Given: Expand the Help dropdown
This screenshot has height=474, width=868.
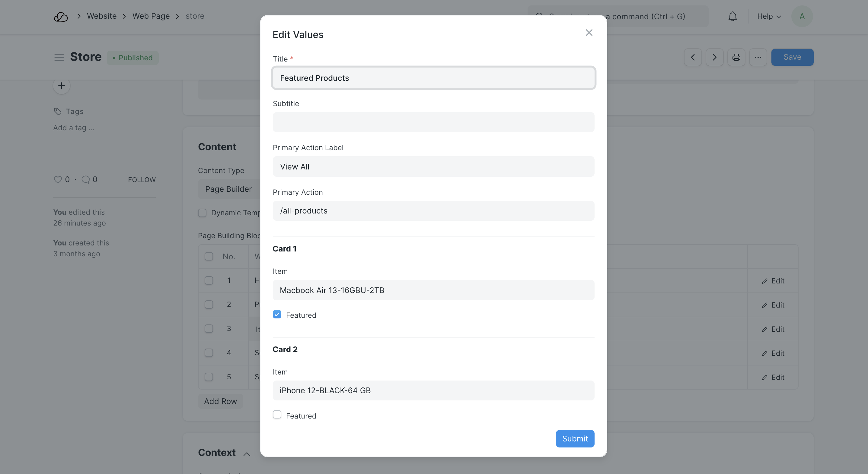Looking at the screenshot, I should tap(769, 17).
